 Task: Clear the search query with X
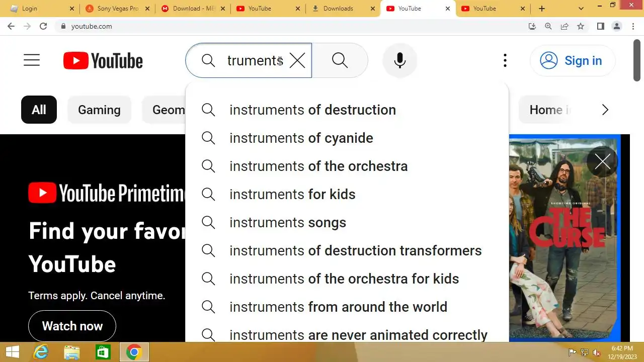click(297, 61)
